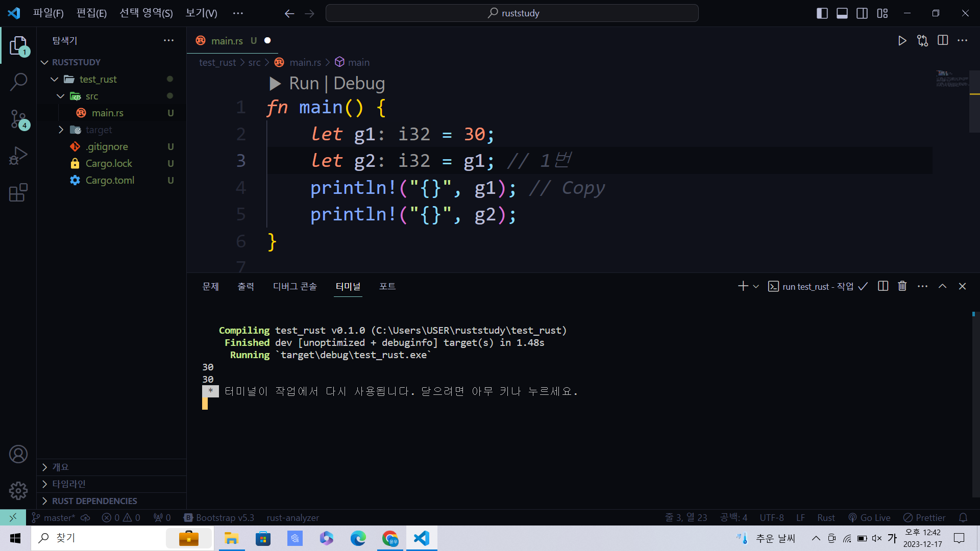The height and width of the screenshot is (551, 980).
Task: Run the Rust file with play icon
Action: point(902,41)
